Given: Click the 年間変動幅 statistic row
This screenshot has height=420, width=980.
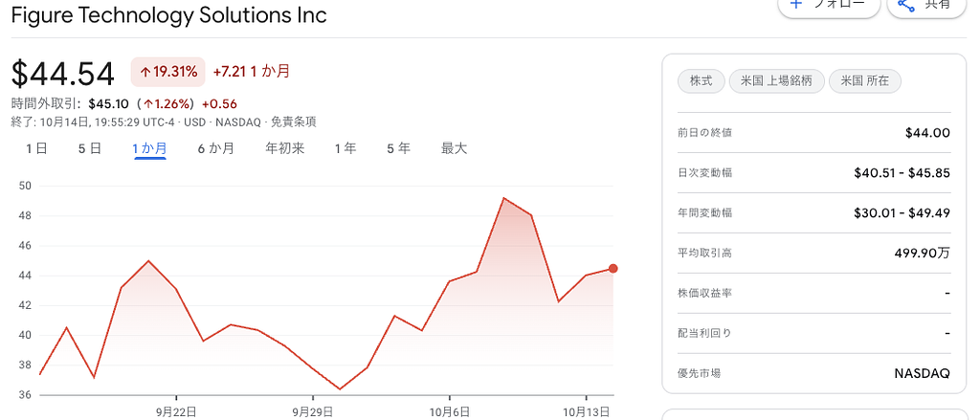Looking at the screenshot, I should (813, 212).
